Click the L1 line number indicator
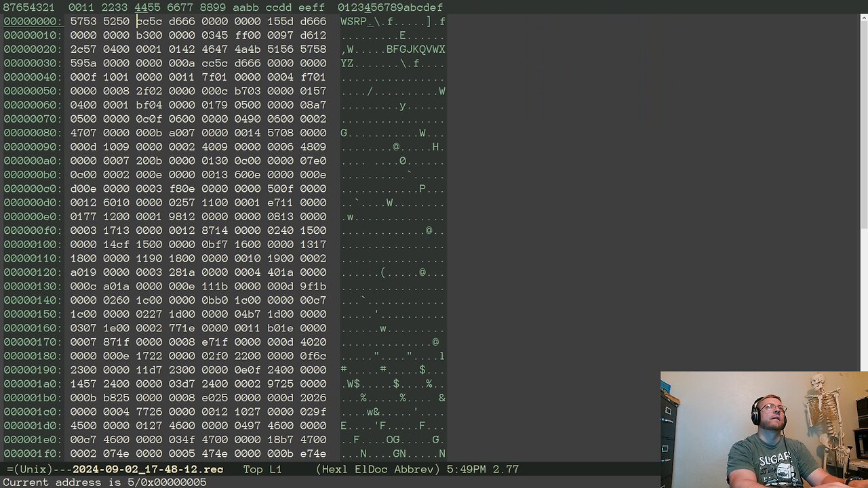 click(x=276, y=469)
